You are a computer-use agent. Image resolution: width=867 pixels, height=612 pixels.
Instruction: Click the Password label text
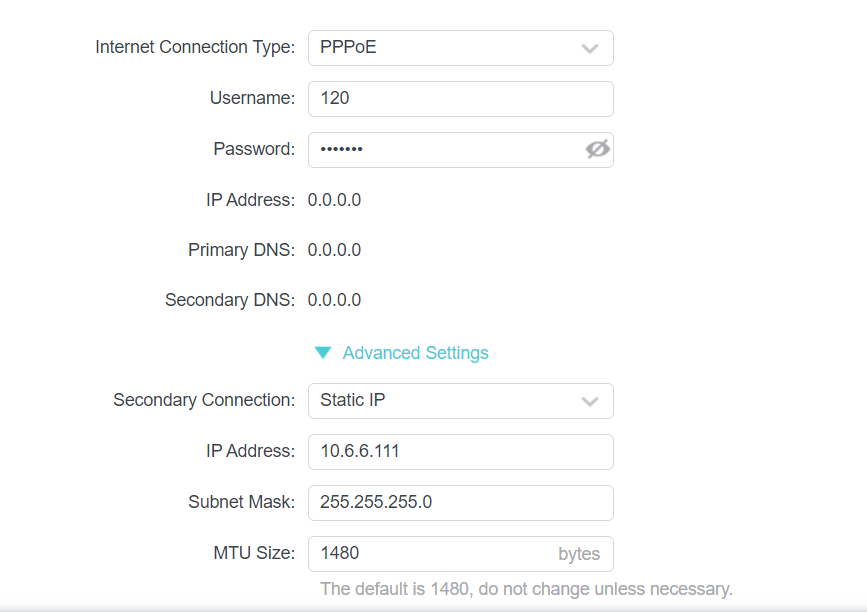click(254, 149)
